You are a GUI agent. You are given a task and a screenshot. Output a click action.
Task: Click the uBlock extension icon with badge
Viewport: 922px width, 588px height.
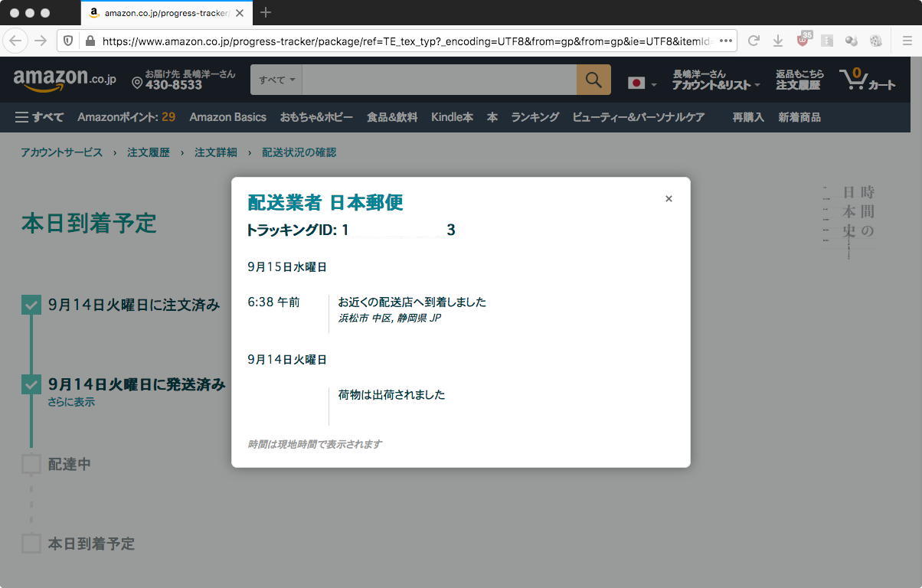point(803,39)
